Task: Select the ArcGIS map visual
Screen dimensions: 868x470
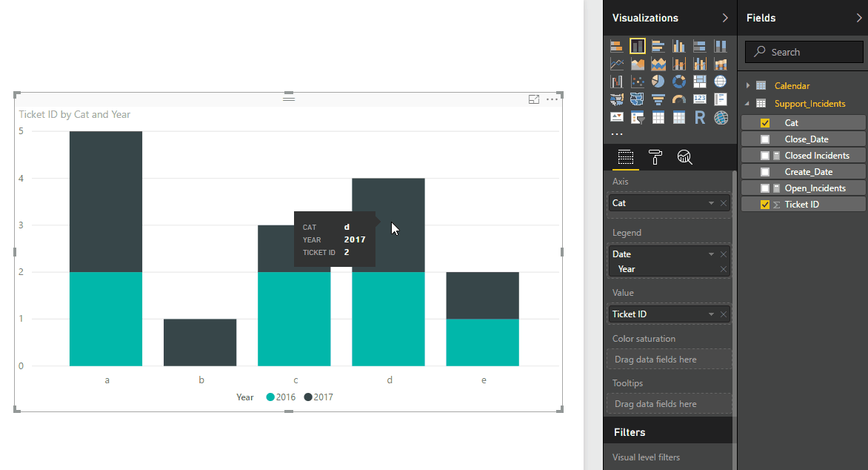Action: point(720,117)
